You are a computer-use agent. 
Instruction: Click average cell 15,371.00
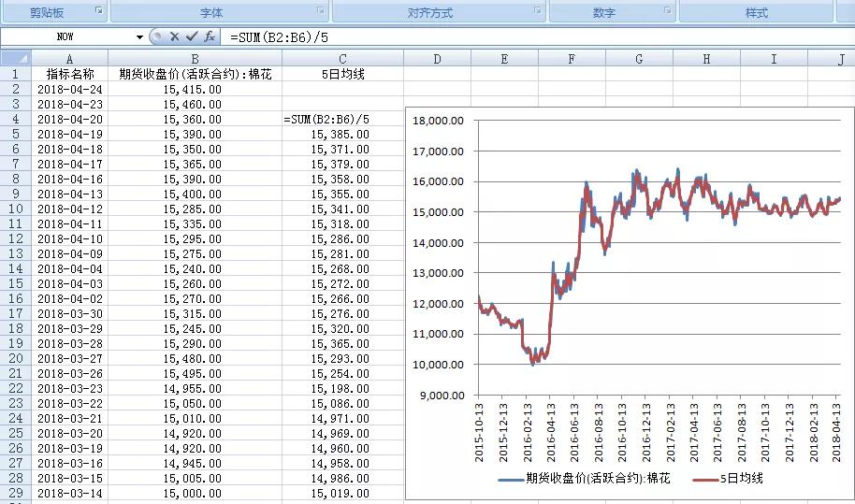pos(343,149)
